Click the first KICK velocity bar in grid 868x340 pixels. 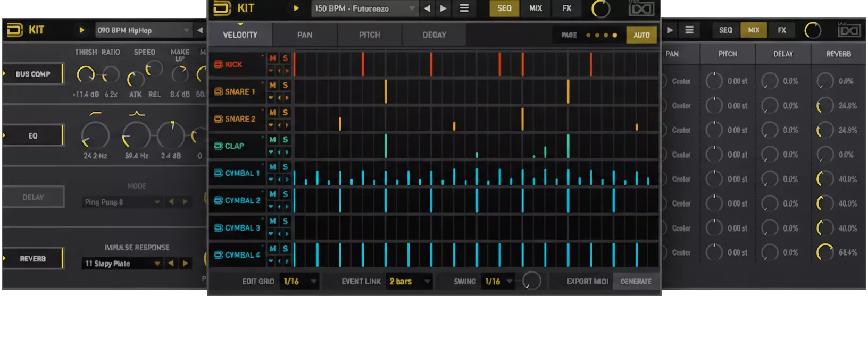pos(295,64)
